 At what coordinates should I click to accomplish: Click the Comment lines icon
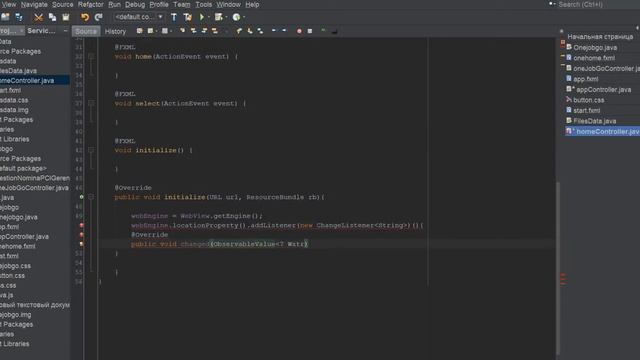pos(324,31)
